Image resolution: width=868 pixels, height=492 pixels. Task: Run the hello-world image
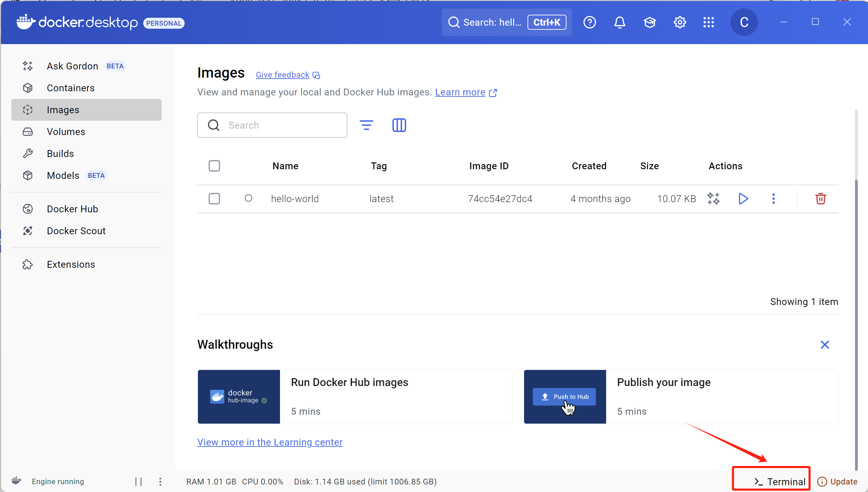pos(743,199)
